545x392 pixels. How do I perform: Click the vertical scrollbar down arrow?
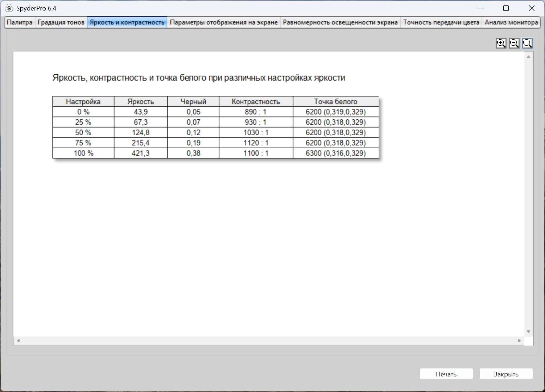529,331
